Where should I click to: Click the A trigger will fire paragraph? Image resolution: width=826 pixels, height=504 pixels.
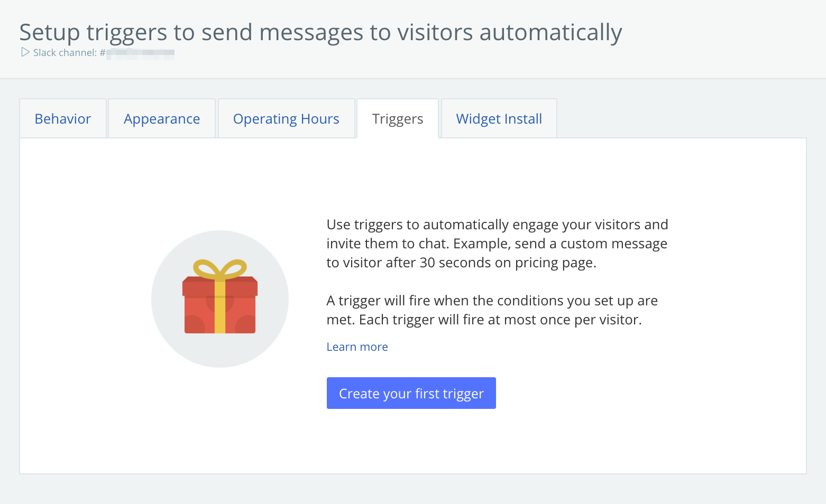tap(492, 310)
